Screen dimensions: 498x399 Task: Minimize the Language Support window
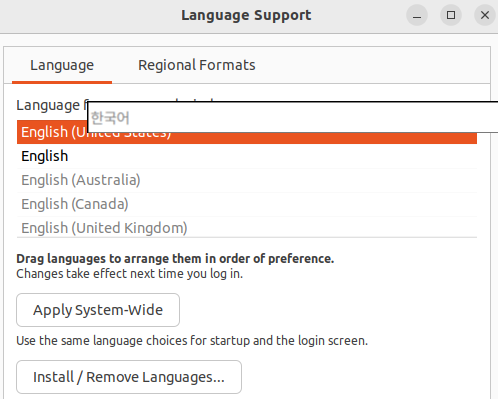(x=417, y=15)
